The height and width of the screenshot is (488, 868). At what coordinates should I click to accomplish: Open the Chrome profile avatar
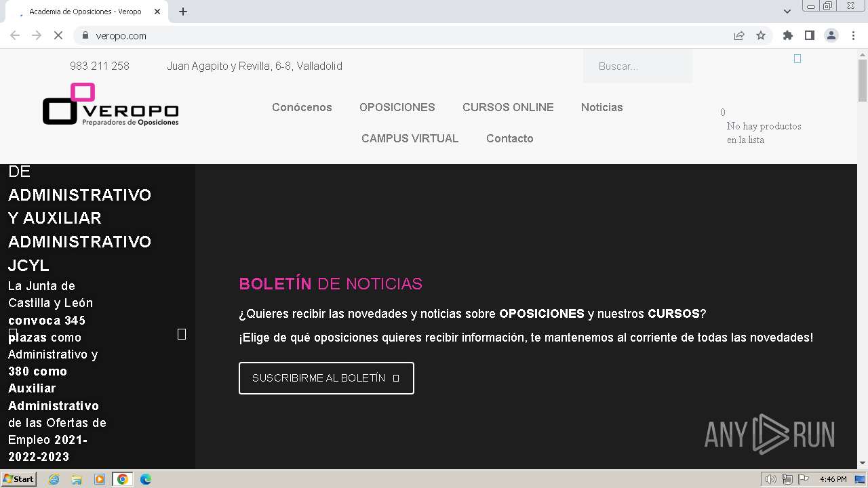(831, 35)
